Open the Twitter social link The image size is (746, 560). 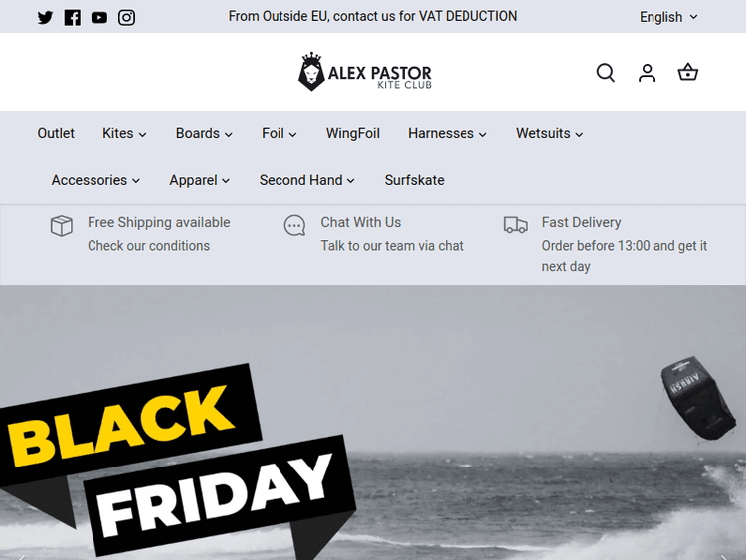click(x=45, y=18)
